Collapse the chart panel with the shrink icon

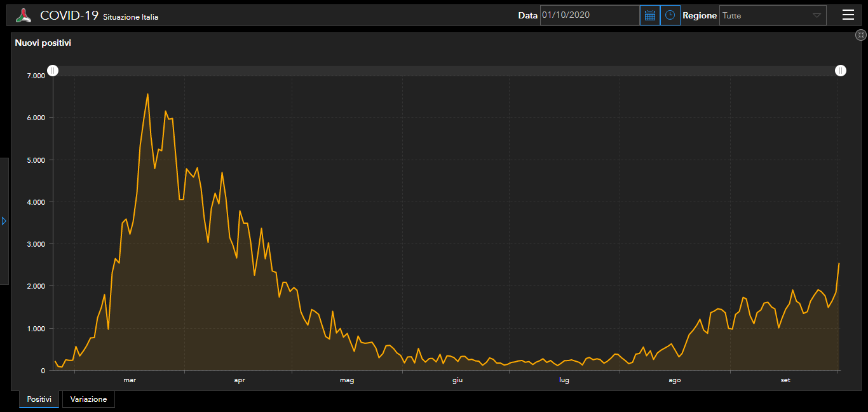860,36
